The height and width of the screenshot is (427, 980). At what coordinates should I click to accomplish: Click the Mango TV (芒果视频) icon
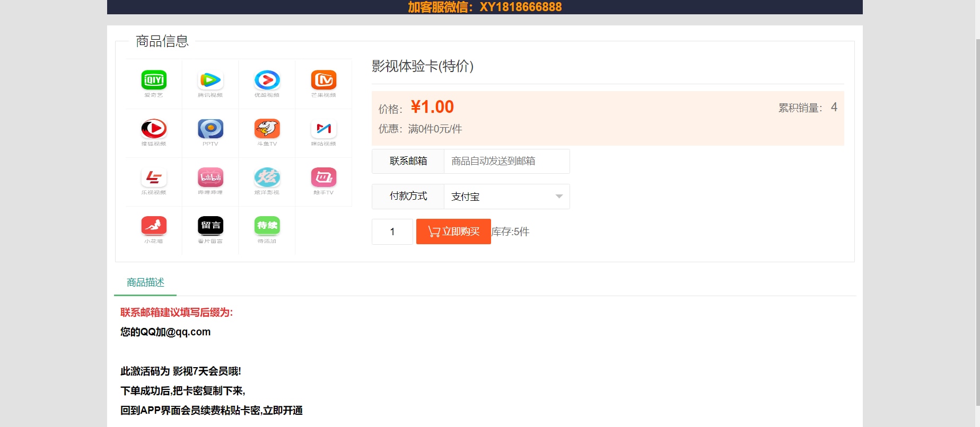[x=324, y=80]
